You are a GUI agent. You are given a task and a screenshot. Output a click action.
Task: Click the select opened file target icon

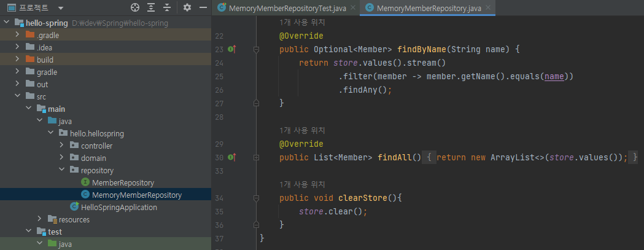pyautogui.click(x=135, y=7)
